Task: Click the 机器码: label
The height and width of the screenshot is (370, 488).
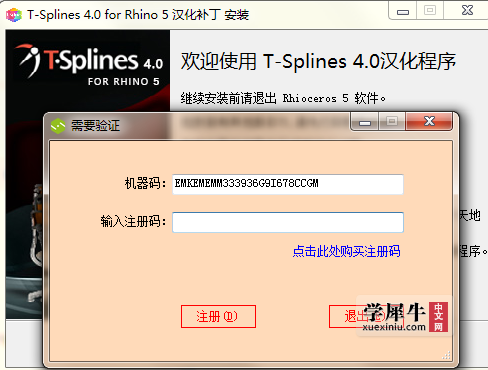Action: click(145, 183)
